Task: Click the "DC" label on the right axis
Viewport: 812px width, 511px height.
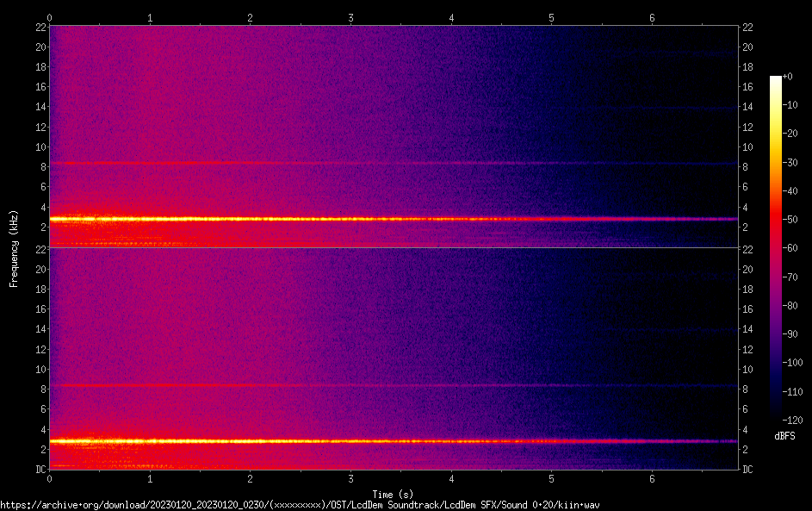Action: point(748,470)
